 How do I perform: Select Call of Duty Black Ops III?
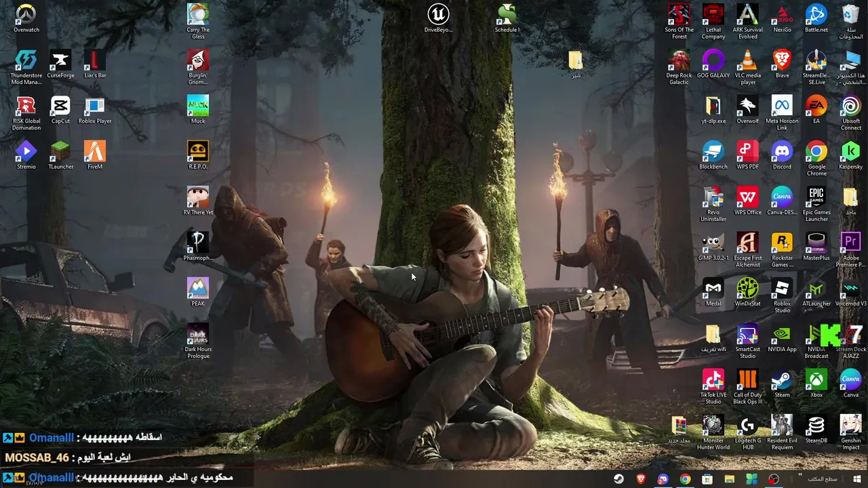click(x=748, y=386)
